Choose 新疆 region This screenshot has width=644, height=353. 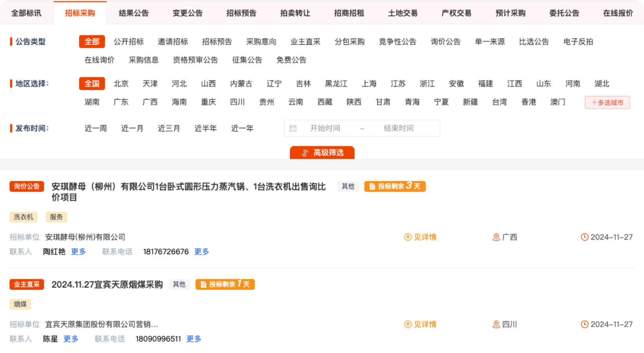tap(470, 102)
